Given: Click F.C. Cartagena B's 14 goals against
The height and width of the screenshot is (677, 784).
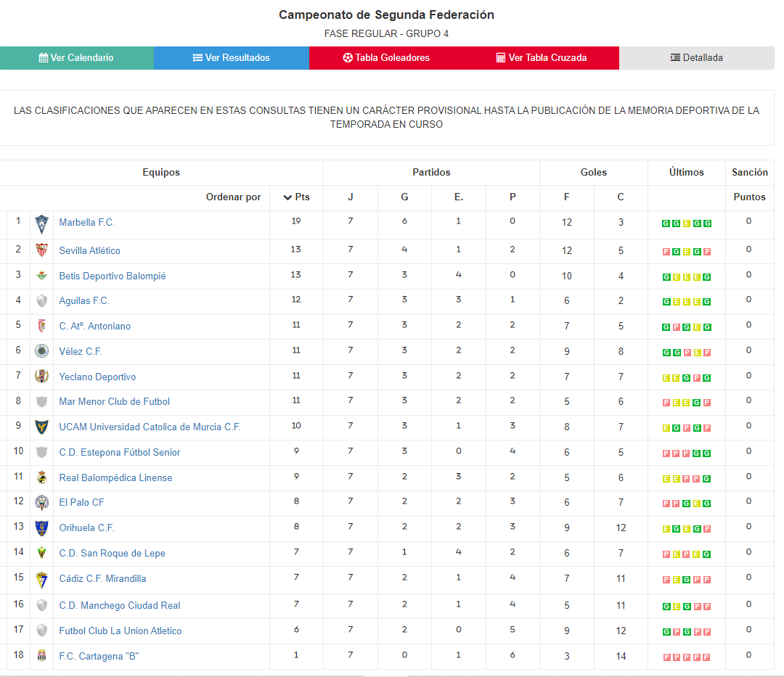Looking at the screenshot, I should tap(621, 656).
